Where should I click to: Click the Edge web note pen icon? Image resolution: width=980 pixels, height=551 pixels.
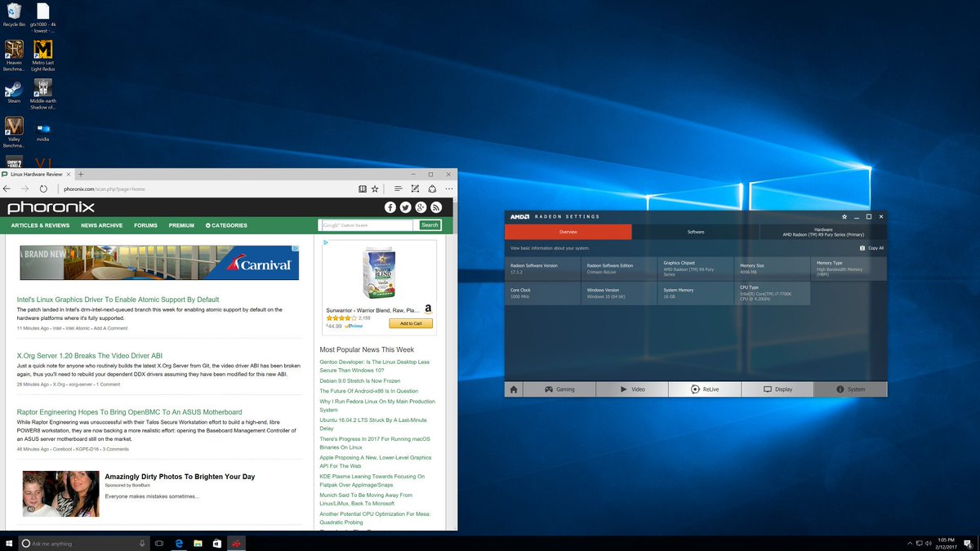pyautogui.click(x=415, y=189)
